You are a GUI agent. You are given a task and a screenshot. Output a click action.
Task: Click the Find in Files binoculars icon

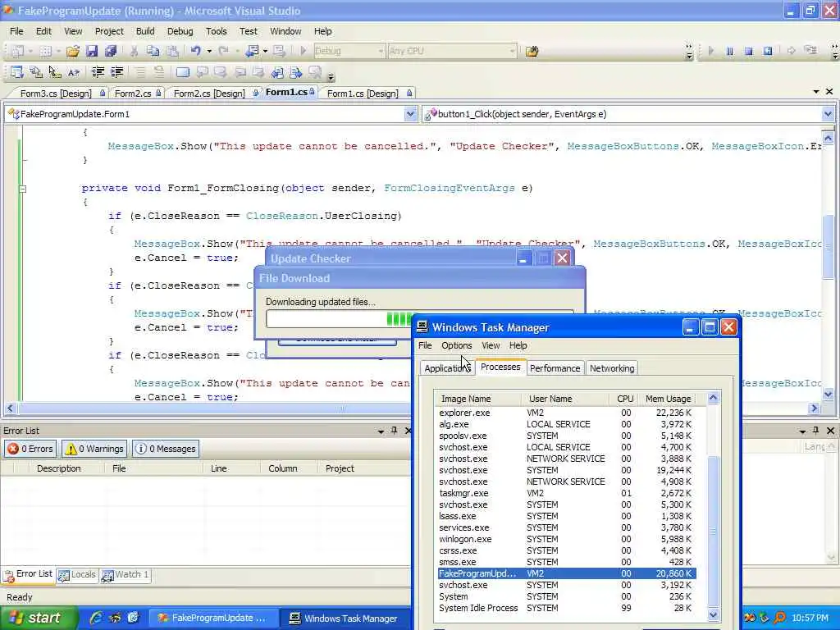coord(532,51)
